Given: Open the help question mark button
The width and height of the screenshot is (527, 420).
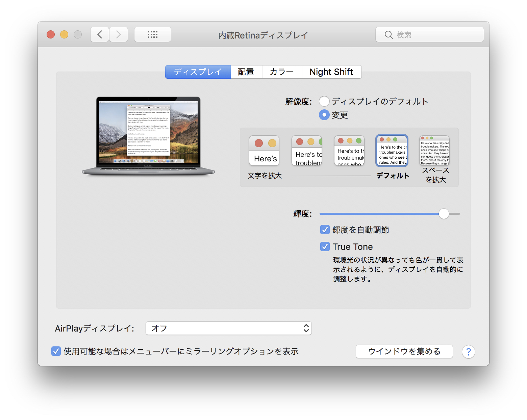Looking at the screenshot, I should pyautogui.click(x=468, y=352).
